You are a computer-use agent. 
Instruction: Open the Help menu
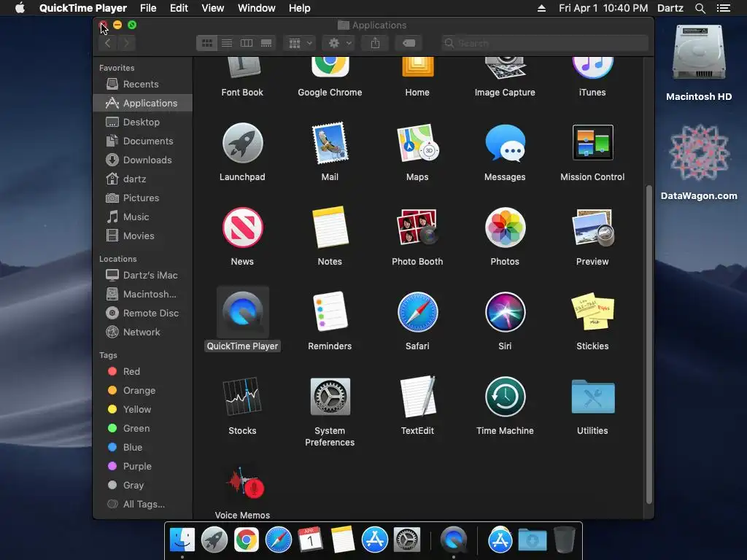(x=299, y=8)
